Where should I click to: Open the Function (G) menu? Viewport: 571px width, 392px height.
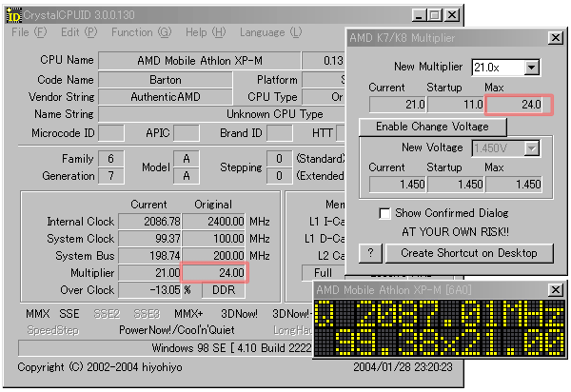tap(141, 32)
